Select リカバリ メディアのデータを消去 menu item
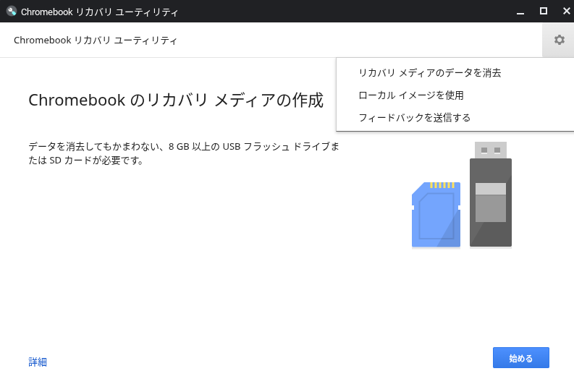 pos(429,73)
